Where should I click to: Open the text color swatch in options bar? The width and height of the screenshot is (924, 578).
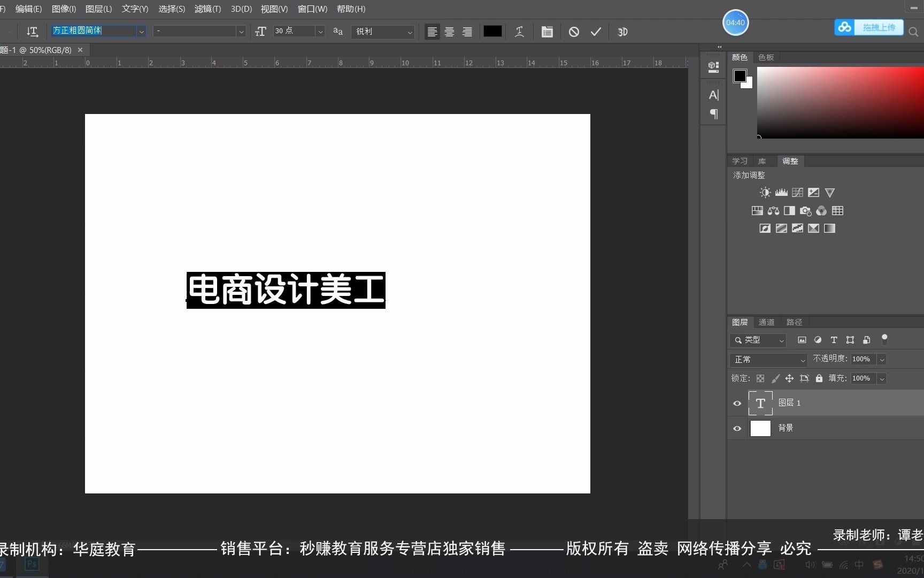click(x=492, y=31)
